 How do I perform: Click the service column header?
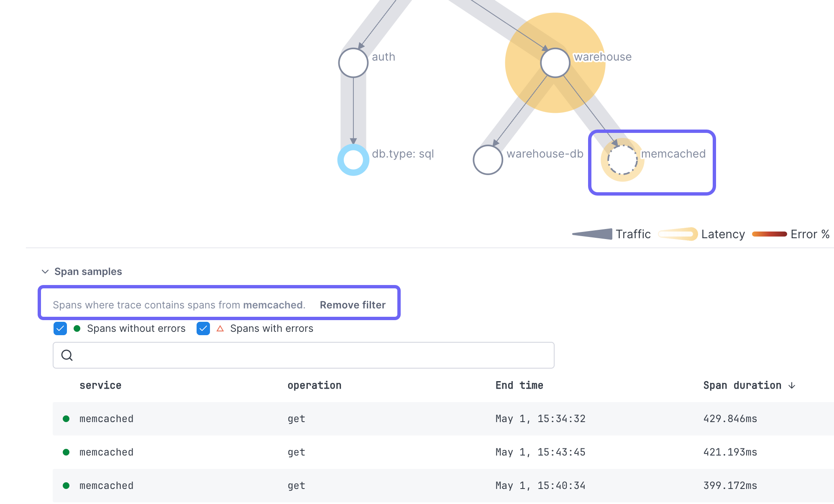click(x=100, y=385)
